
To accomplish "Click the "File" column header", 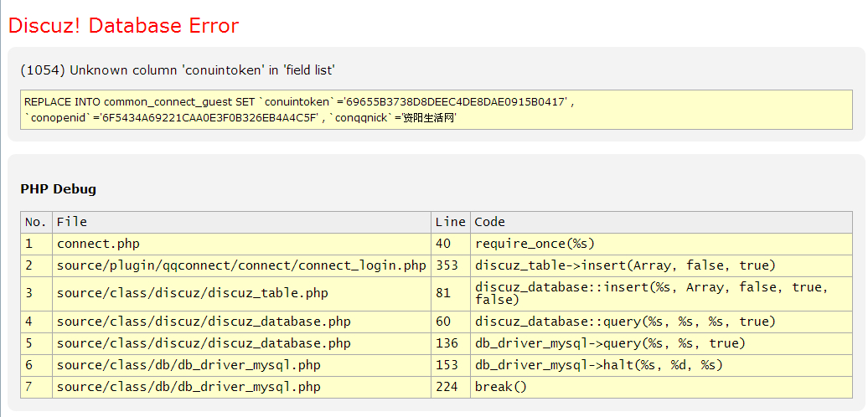I will point(72,222).
